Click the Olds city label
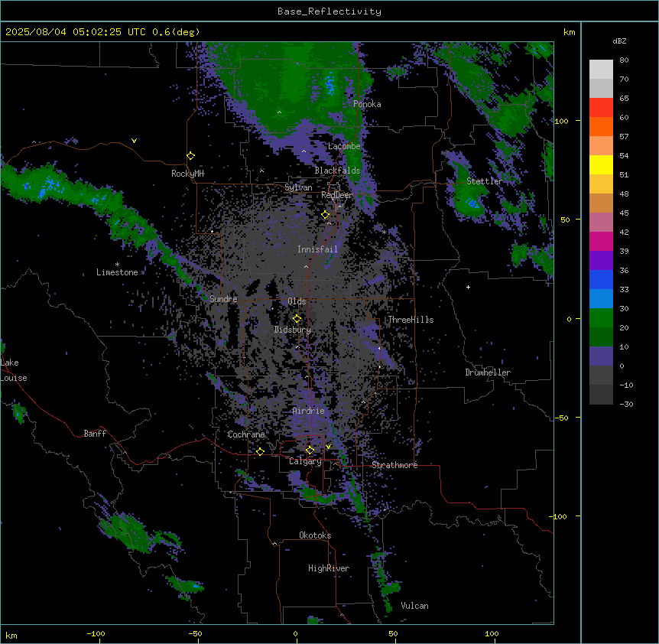The image size is (659, 644). [297, 301]
